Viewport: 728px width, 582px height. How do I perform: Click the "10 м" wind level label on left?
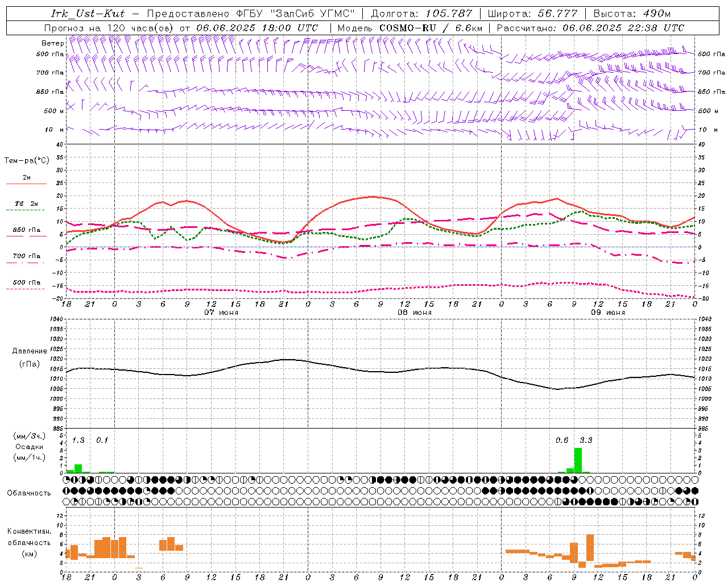(x=55, y=130)
